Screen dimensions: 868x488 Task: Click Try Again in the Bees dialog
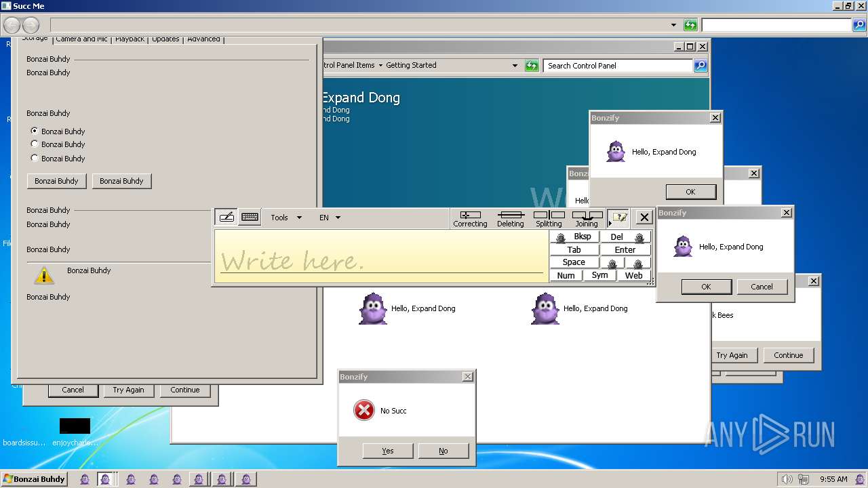[x=732, y=355]
